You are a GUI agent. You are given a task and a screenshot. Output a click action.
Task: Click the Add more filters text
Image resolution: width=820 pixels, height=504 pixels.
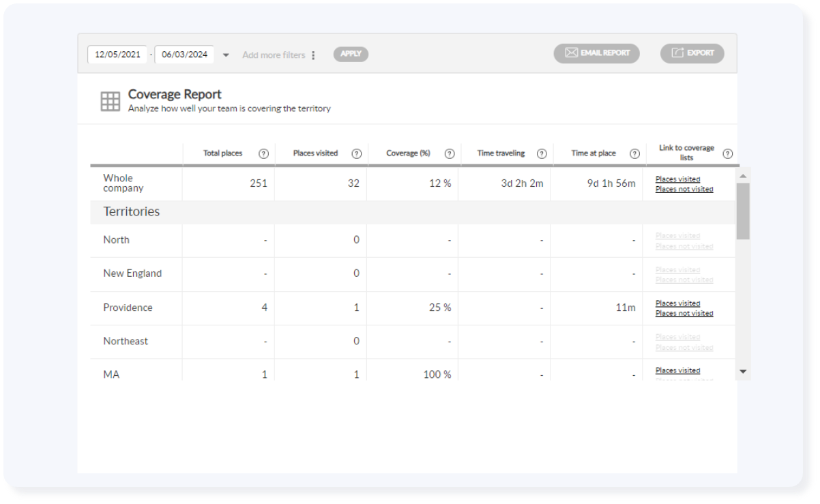click(274, 55)
